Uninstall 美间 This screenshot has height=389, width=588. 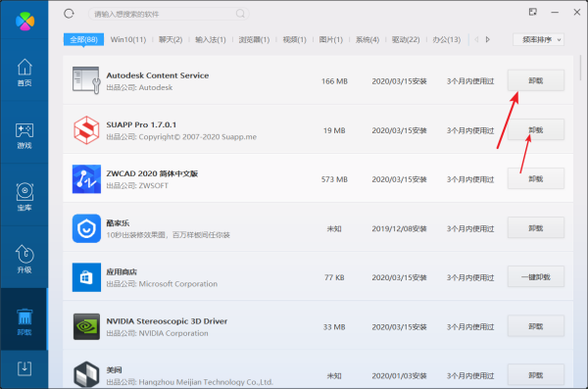pos(535,374)
